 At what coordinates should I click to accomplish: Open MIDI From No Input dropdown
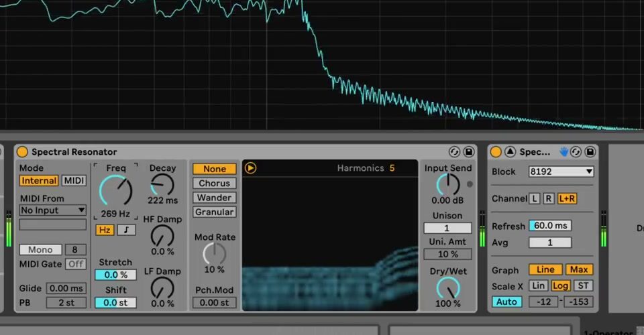52,210
